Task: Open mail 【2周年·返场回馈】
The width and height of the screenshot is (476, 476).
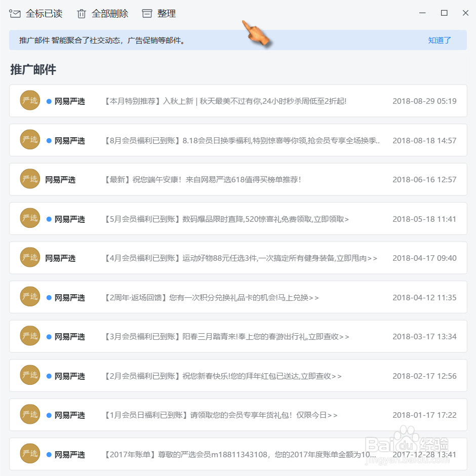Action: [x=238, y=297]
